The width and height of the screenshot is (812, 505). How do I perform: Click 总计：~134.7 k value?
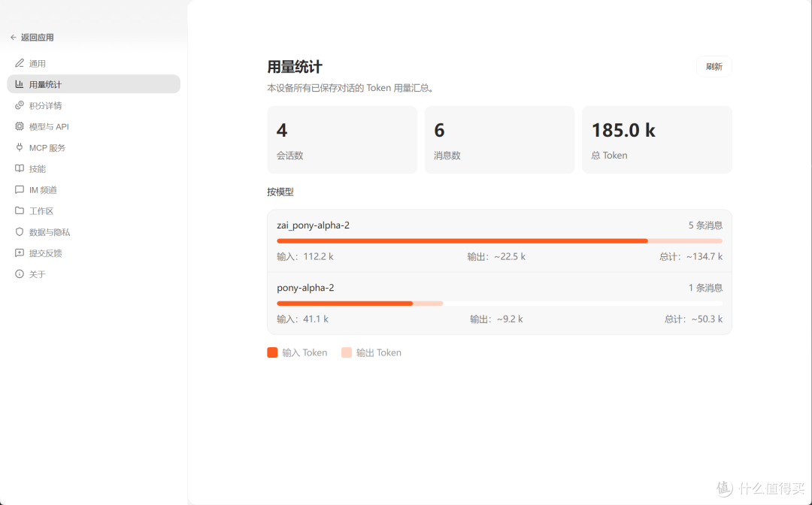[x=691, y=257]
